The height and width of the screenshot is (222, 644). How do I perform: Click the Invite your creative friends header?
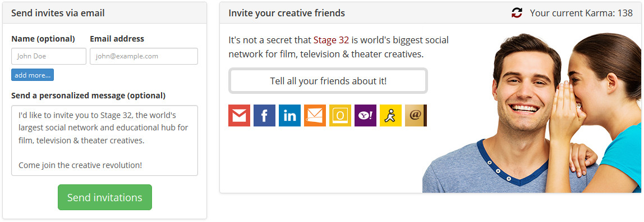pyautogui.click(x=287, y=13)
